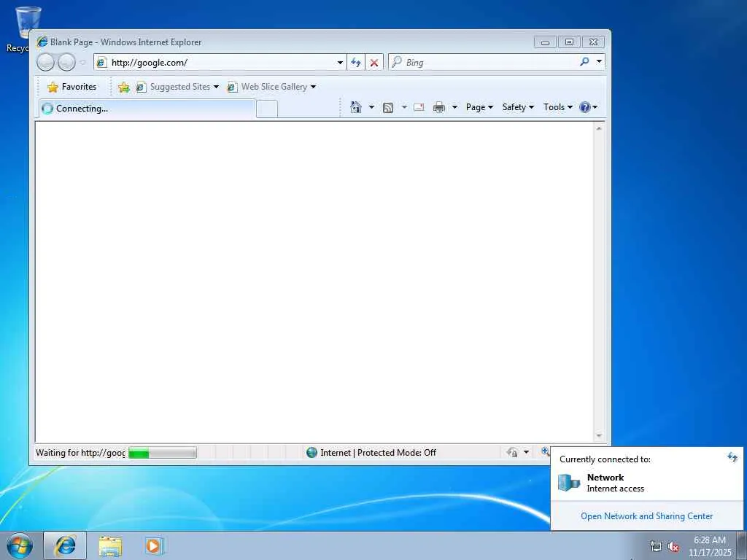Click the Forward navigation button
The height and width of the screenshot is (560, 747).
pos(66,63)
